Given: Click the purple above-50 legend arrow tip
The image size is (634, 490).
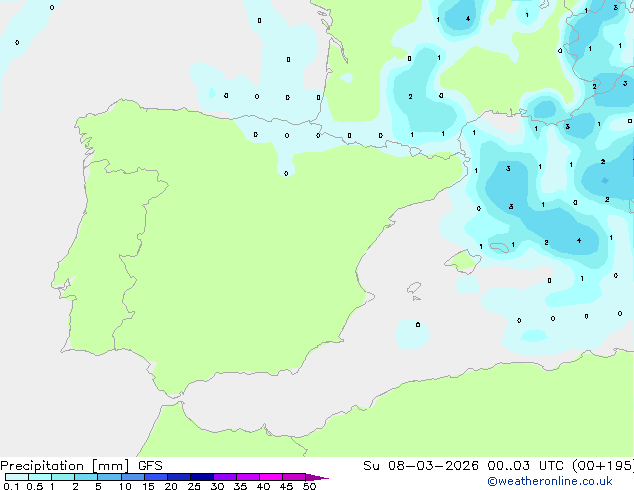Looking at the screenshot, I should point(317,477).
